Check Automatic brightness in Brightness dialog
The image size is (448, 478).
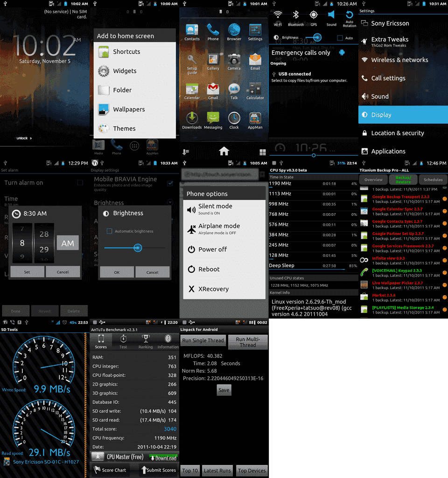pyautogui.click(x=109, y=231)
